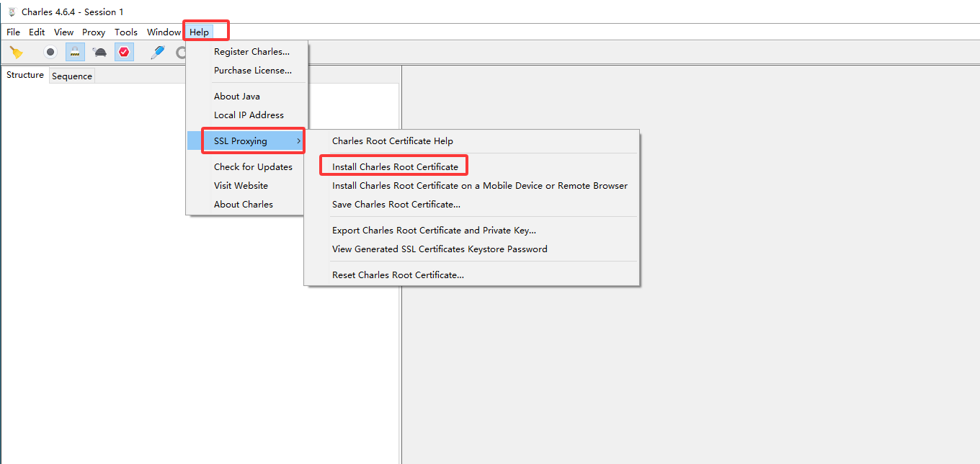The image size is (980, 464).
Task: Expand the SSL Proxying submenu
Action: click(x=246, y=141)
